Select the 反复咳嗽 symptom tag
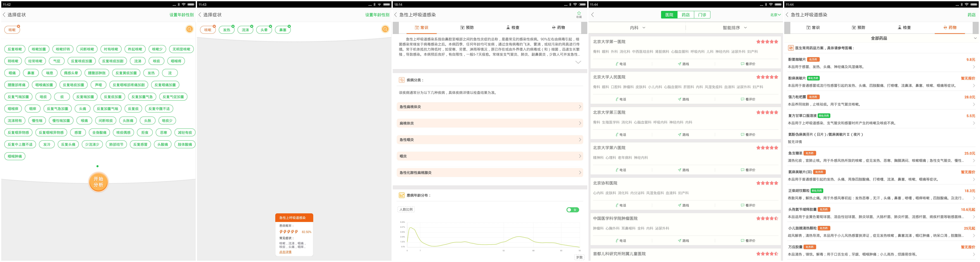Screen dimensions: 980x262 point(15,49)
